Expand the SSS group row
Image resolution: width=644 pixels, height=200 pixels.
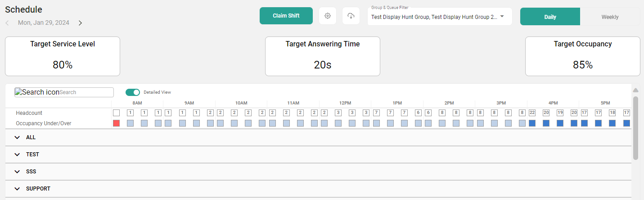(x=17, y=172)
